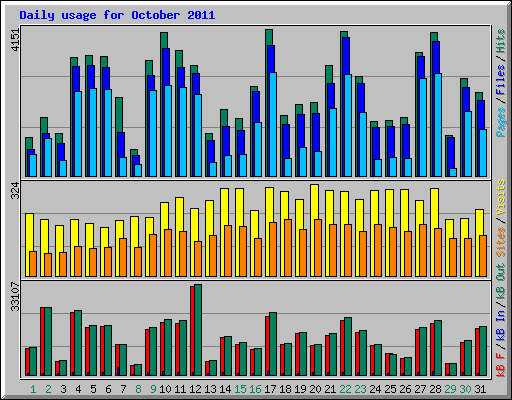
Task: Click the red "kB F" legend label
Action: 501,364
